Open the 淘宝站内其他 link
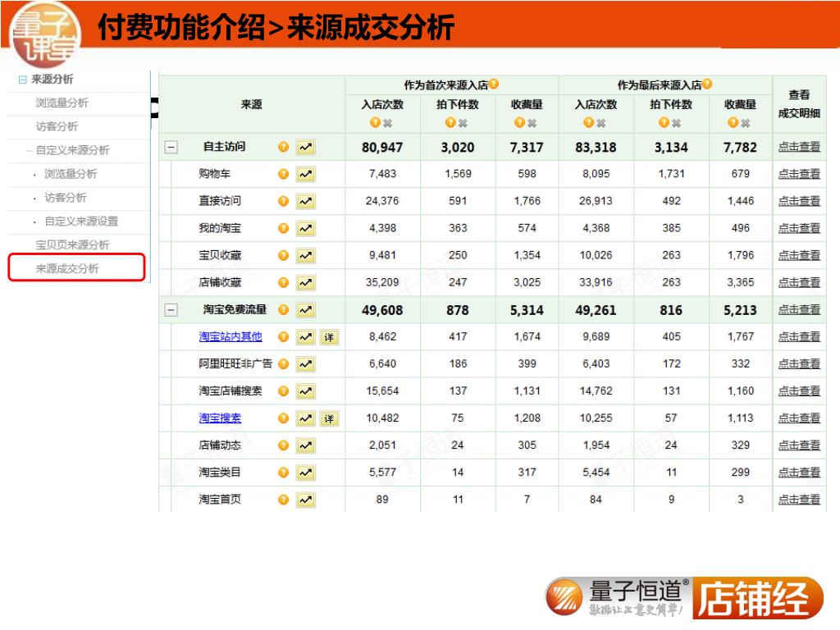 pos(231,336)
